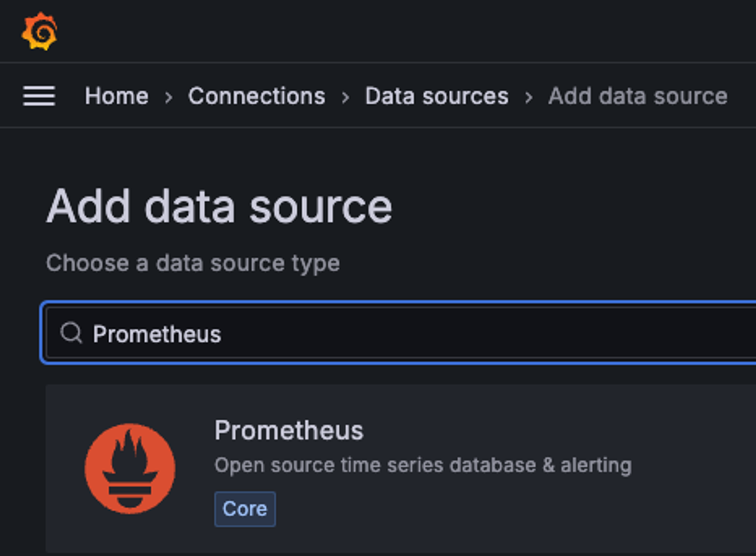Click the empty top header bar beside logo
Viewport: 756px width, 556px height.
click(378, 31)
